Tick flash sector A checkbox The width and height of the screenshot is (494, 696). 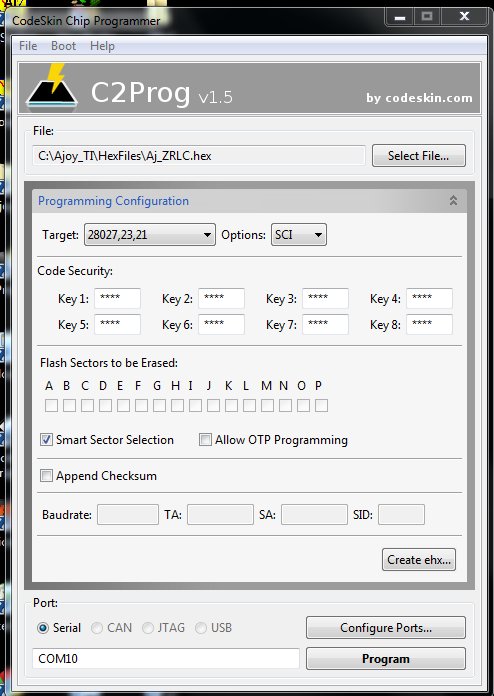click(x=51, y=405)
